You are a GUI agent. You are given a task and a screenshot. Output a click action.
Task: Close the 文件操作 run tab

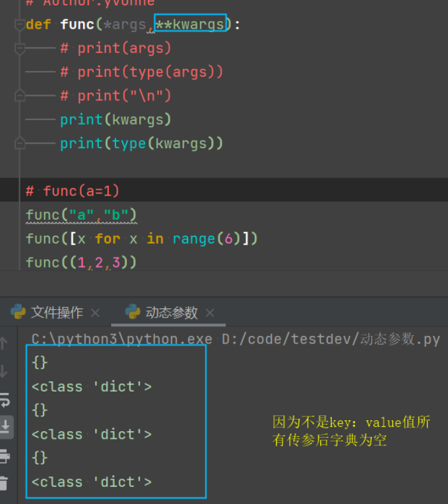[x=96, y=313]
